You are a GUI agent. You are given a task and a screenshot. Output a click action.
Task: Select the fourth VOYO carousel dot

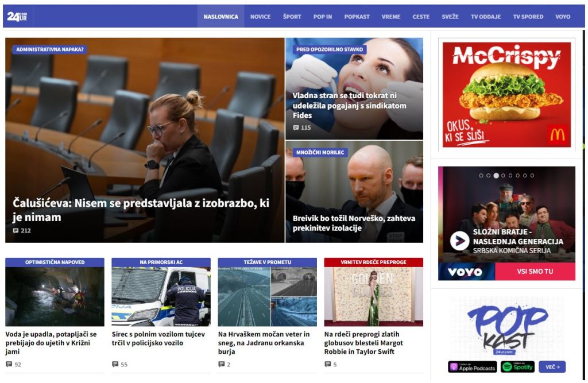point(503,175)
